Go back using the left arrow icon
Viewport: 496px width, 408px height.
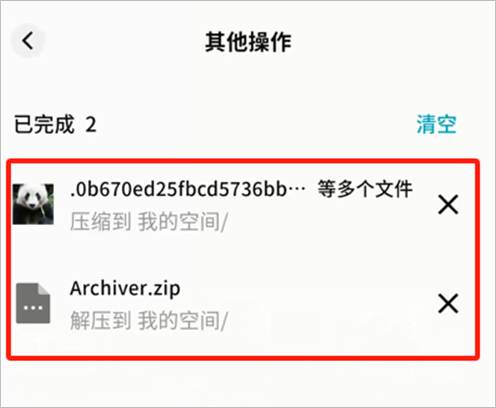(x=28, y=41)
